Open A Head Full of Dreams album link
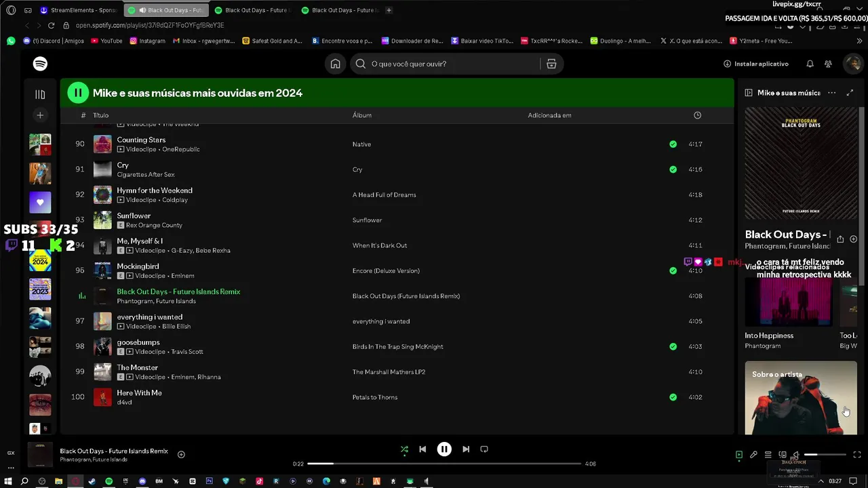 click(384, 195)
